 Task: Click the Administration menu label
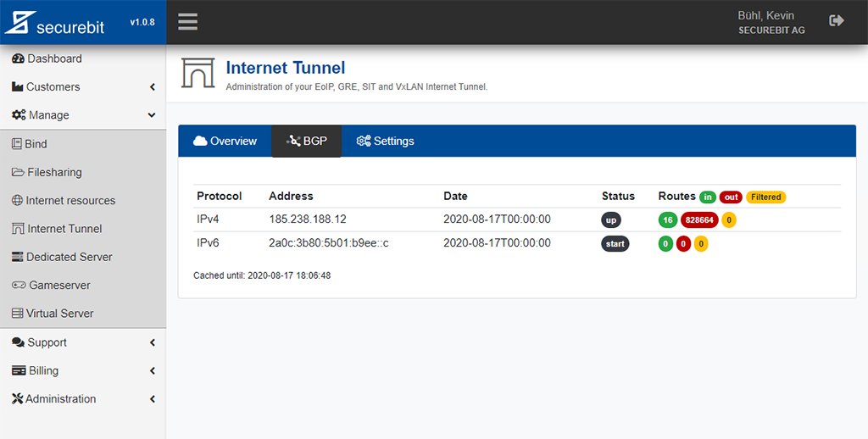point(61,398)
